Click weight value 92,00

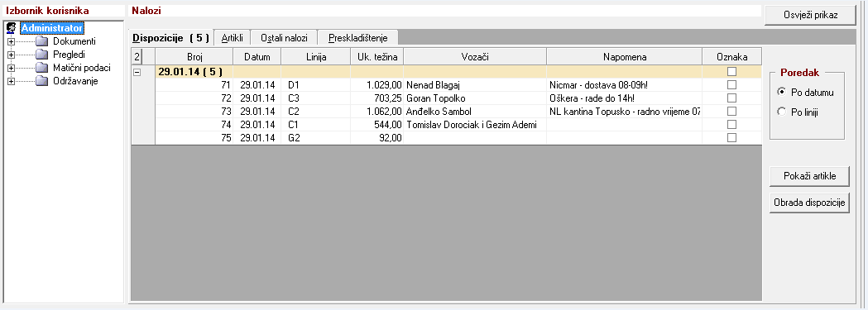click(x=391, y=138)
